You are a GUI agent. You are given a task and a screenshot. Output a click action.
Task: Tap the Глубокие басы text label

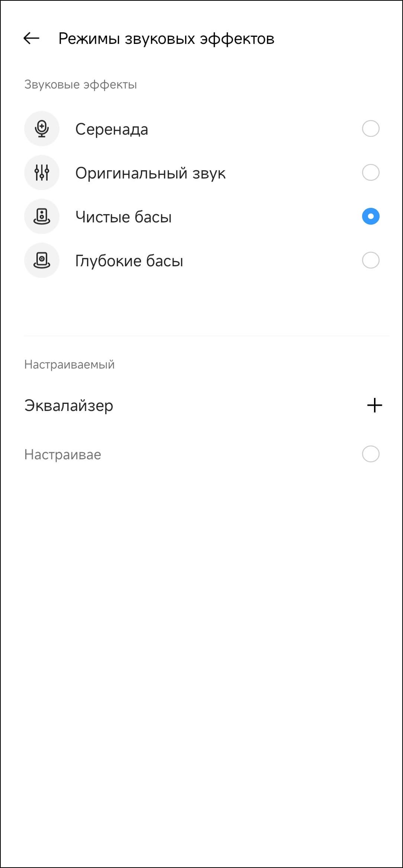(129, 261)
